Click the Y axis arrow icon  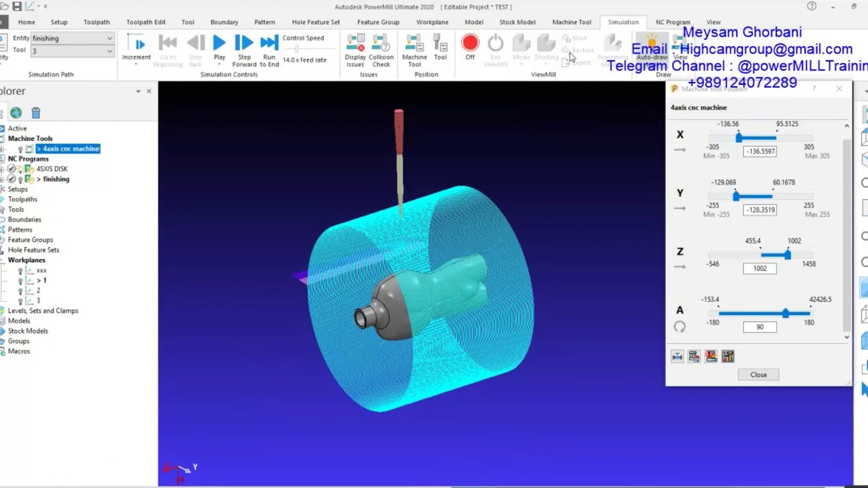click(x=679, y=208)
